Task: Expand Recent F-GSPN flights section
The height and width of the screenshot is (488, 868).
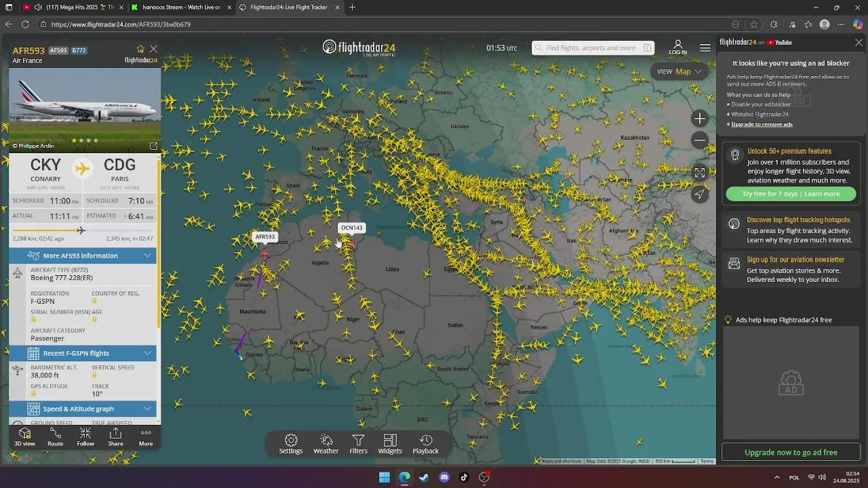Action: click(x=83, y=353)
